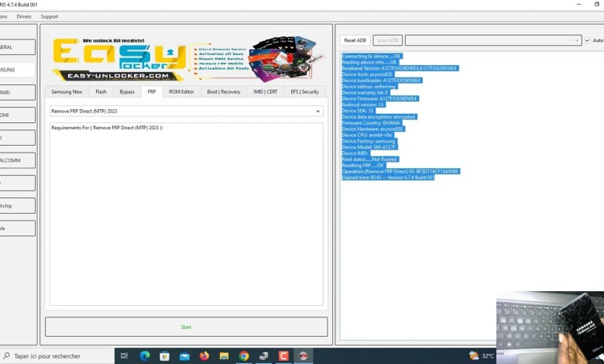
Task: Select the XIAOMI sidebar button
Action: tap(17, 115)
